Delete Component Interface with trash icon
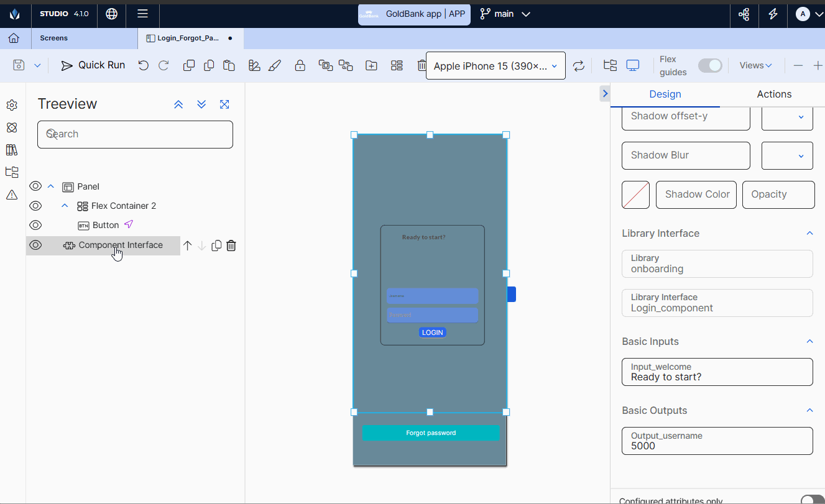 tap(231, 245)
